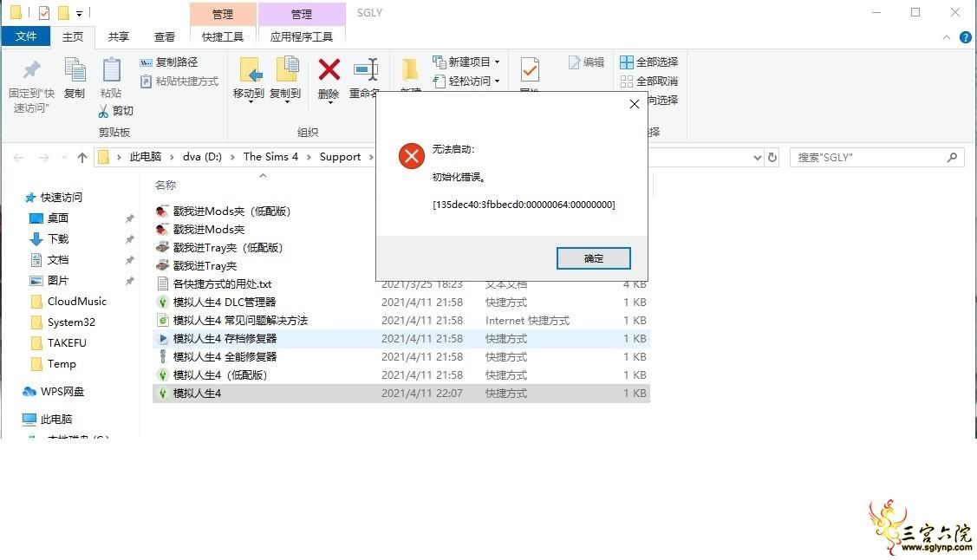Select Desktop (桌面) in sidebar
The width and height of the screenshot is (977, 560).
[50, 218]
